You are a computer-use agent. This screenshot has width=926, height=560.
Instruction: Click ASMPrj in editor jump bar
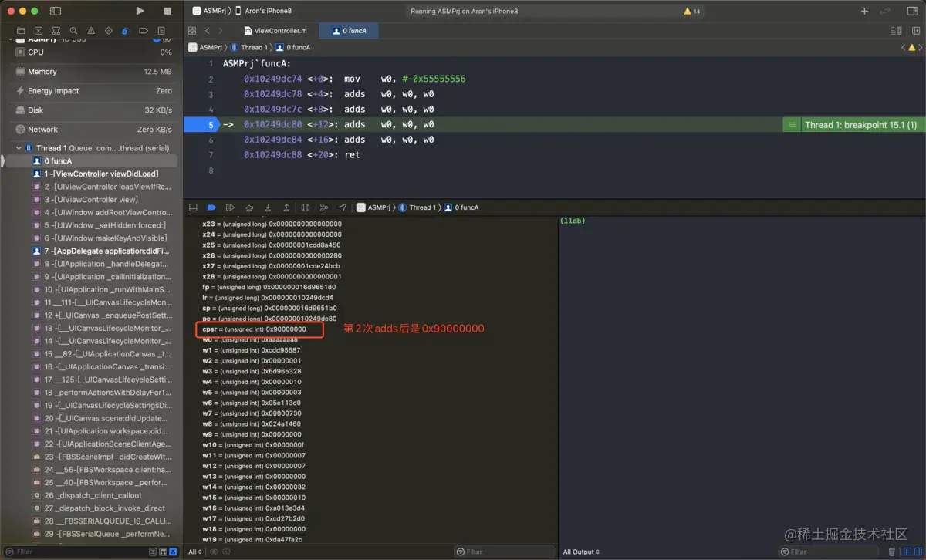(205, 47)
